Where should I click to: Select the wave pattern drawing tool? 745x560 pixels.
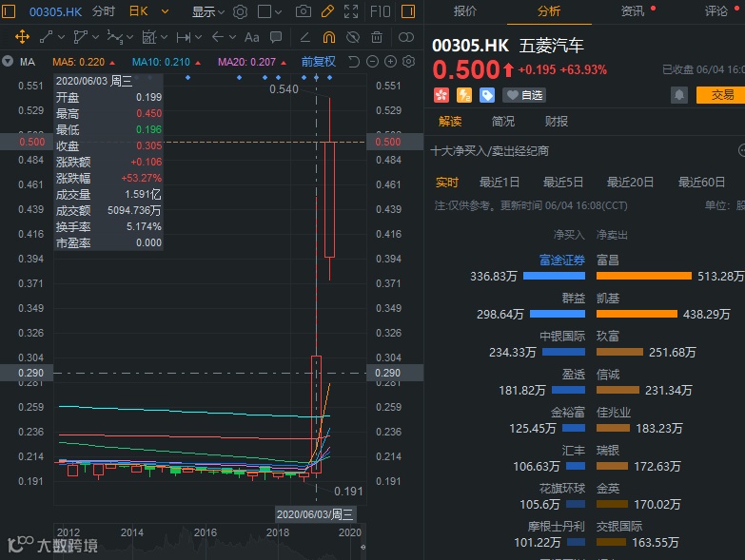pyautogui.click(x=115, y=36)
